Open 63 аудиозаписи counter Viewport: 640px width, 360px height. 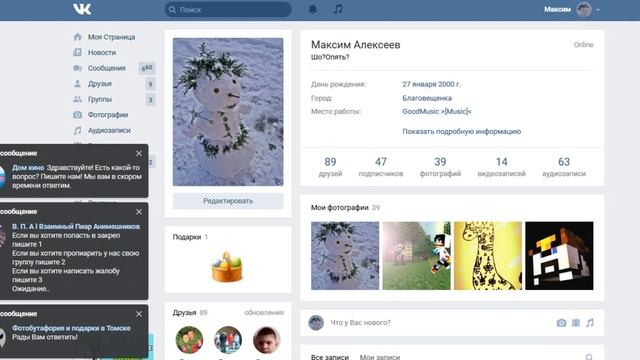[x=564, y=167]
